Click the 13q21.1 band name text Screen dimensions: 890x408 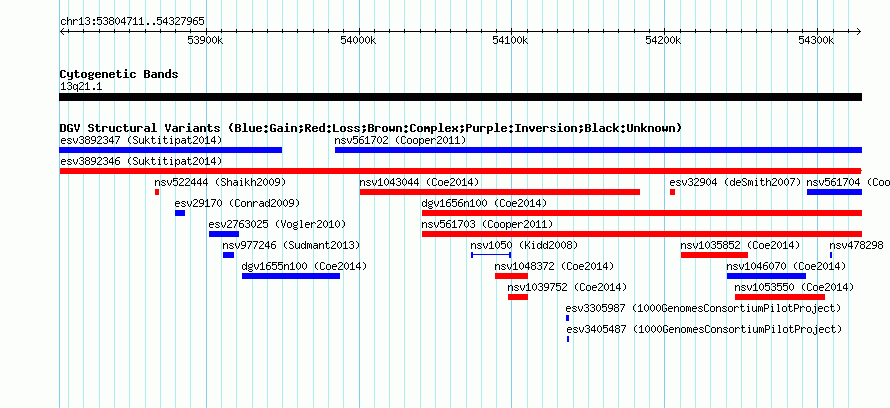[x=81, y=86]
